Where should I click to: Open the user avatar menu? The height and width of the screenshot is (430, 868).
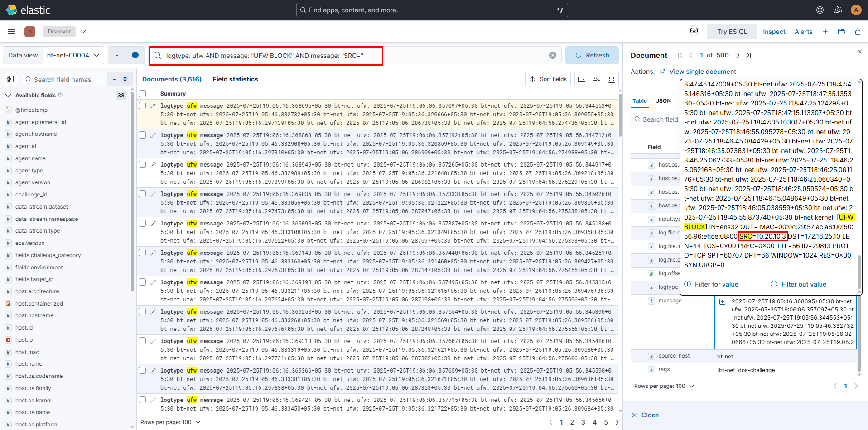pos(856,10)
